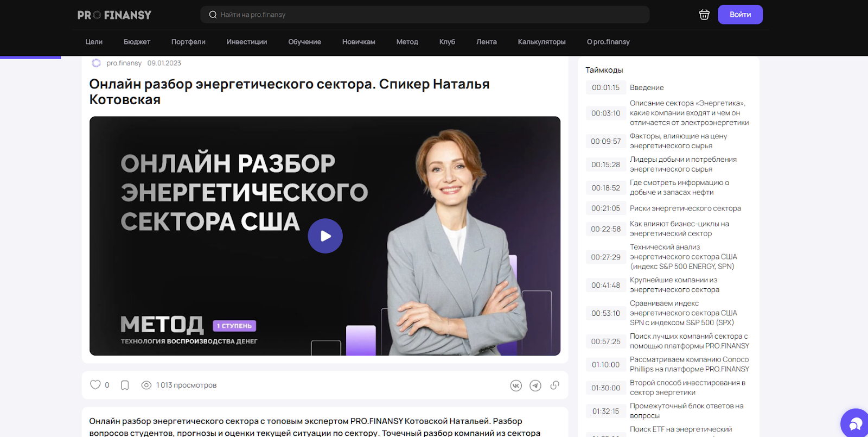Open the Клуб navigation link
Screen dimensions: 868x437
click(447, 42)
